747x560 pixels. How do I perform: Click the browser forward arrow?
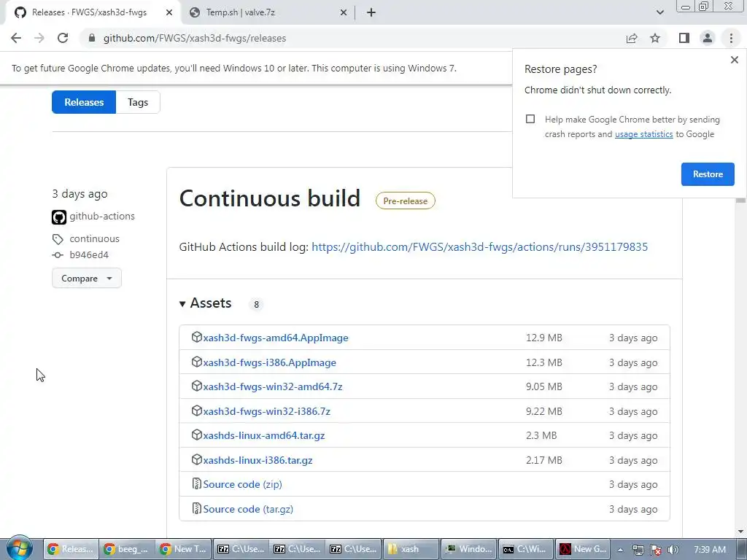pos(39,38)
